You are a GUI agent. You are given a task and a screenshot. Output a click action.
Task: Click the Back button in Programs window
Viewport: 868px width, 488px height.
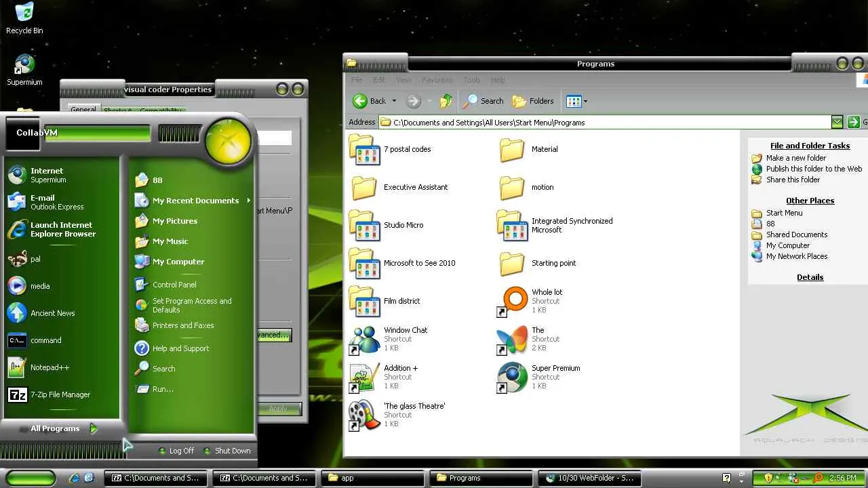370,101
